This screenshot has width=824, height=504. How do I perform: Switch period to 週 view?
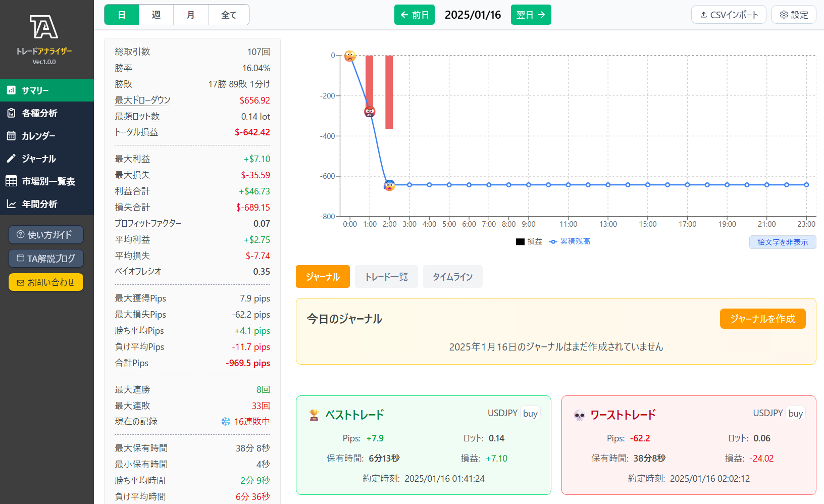coord(156,15)
